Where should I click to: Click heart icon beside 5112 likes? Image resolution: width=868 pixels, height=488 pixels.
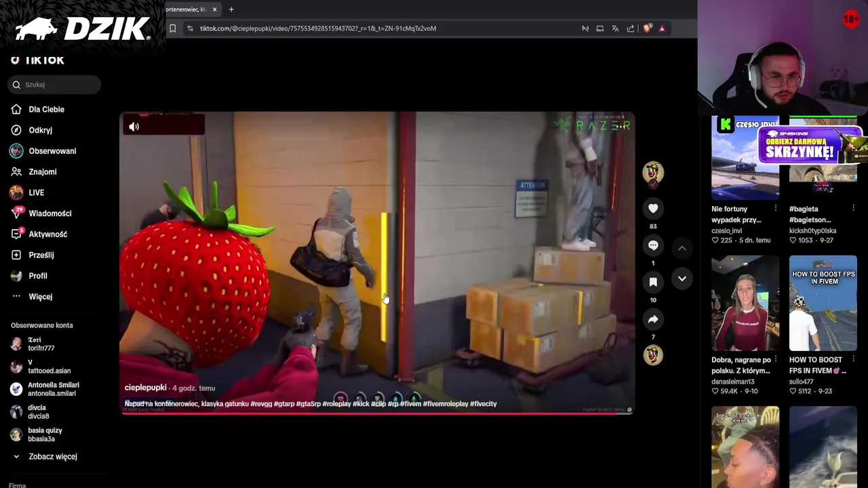pyautogui.click(x=793, y=391)
